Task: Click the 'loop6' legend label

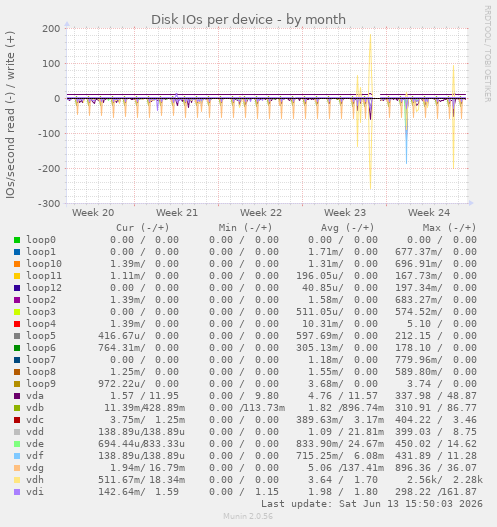Action: coord(41,348)
